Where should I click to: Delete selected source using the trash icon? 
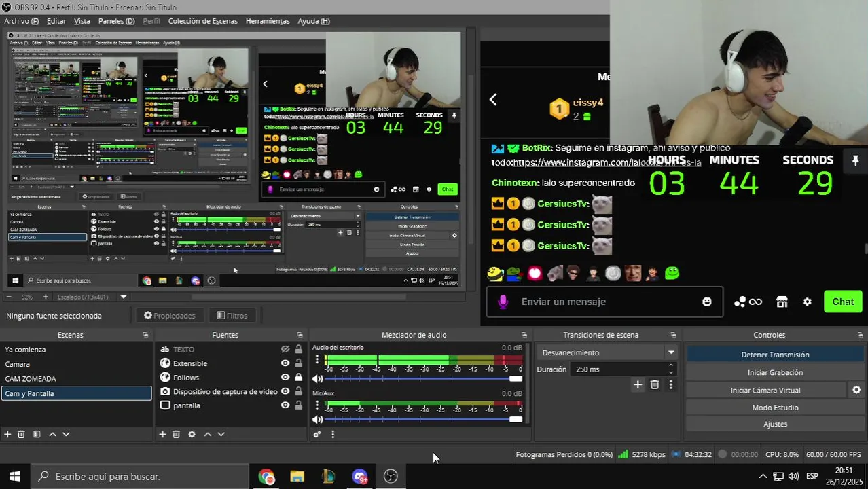pyautogui.click(x=176, y=434)
